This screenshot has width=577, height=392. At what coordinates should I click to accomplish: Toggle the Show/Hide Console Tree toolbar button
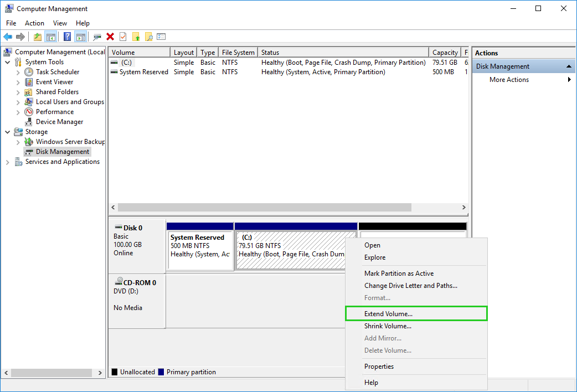pyautogui.click(x=51, y=37)
